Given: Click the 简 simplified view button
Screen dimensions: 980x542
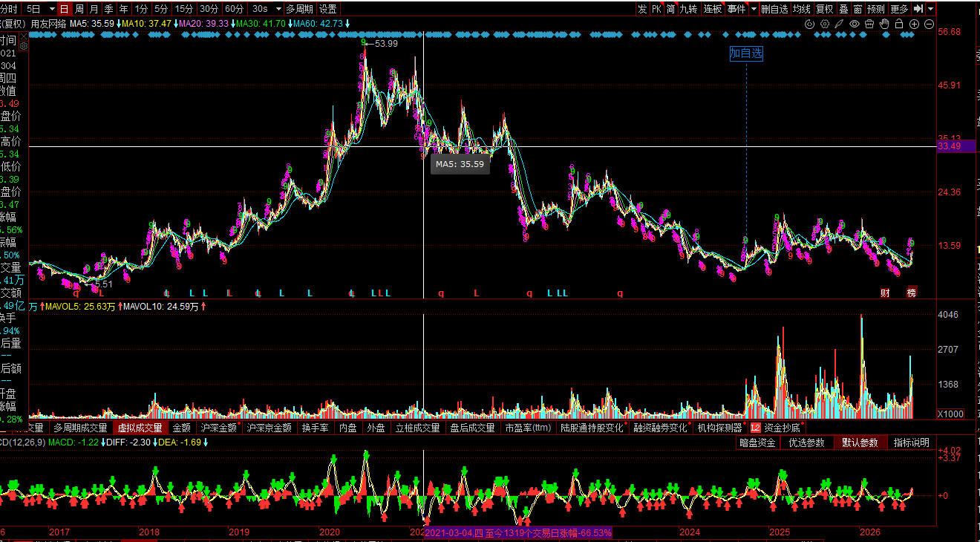Looking at the screenshot, I should tap(671, 9).
